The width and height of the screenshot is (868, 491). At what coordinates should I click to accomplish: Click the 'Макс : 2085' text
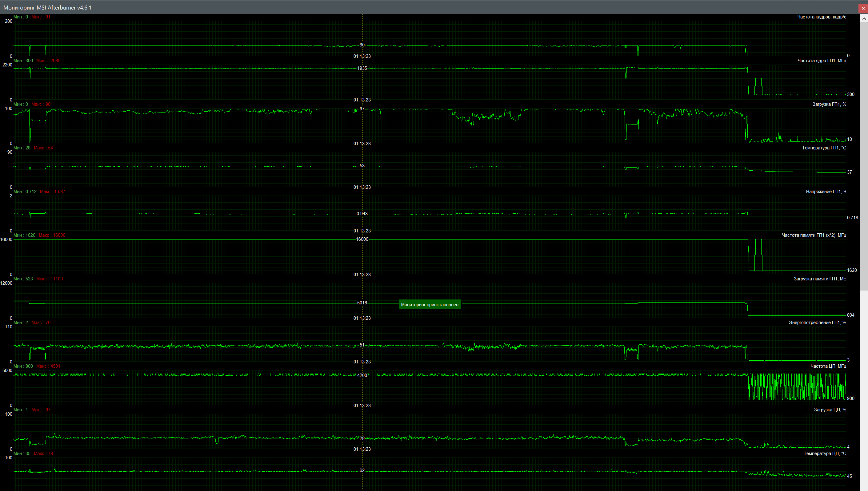coord(48,60)
